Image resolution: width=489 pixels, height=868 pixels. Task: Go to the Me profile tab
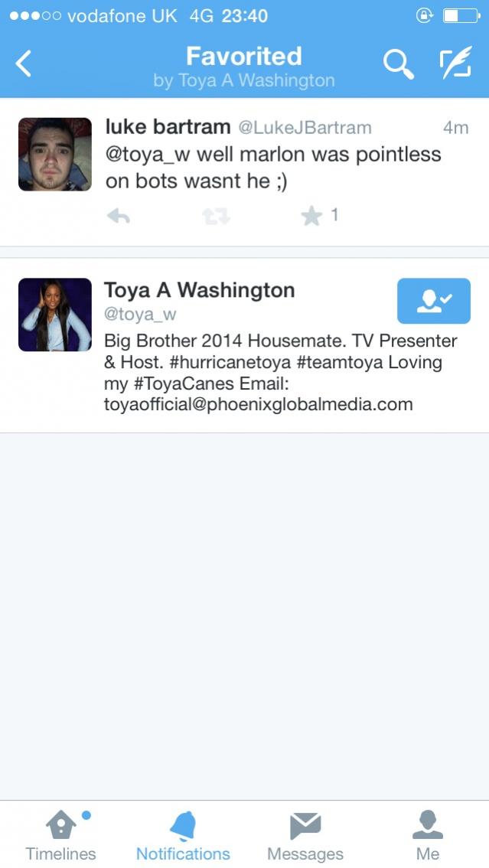[428, 836]
